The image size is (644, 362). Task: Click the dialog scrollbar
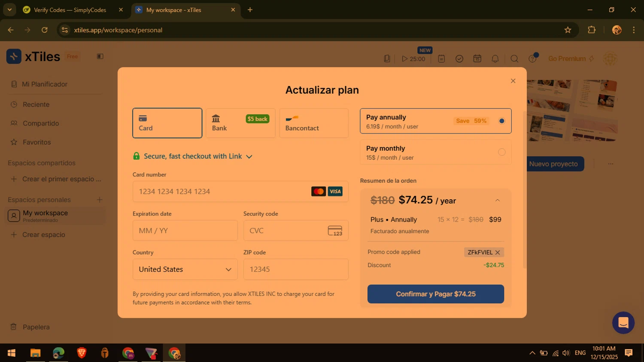[524, 190]
